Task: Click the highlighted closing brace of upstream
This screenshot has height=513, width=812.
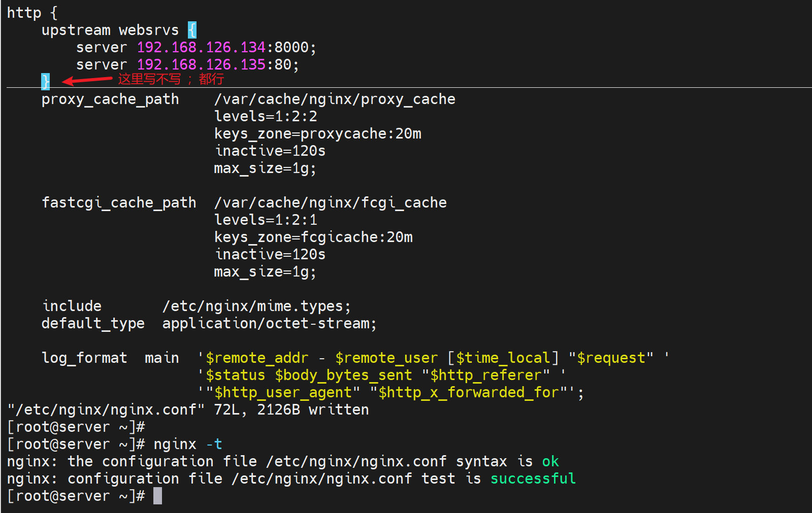Action: click(46, 81)
